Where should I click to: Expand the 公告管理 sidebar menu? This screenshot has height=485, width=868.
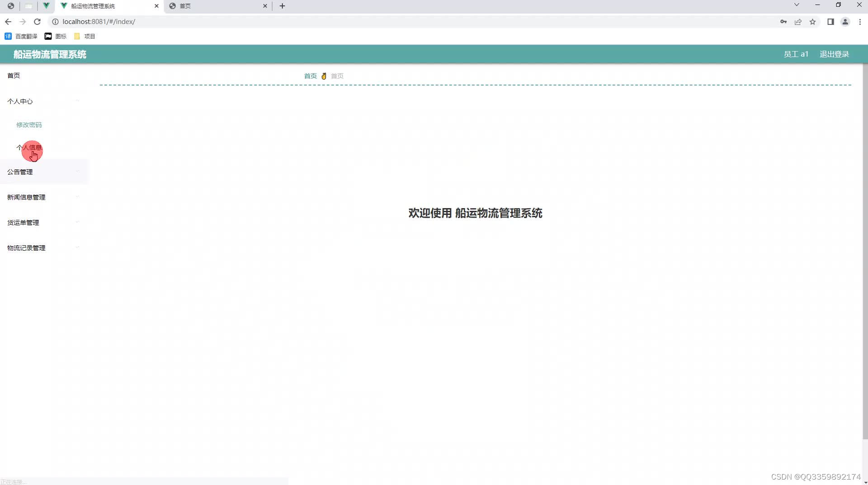point(44,172)
